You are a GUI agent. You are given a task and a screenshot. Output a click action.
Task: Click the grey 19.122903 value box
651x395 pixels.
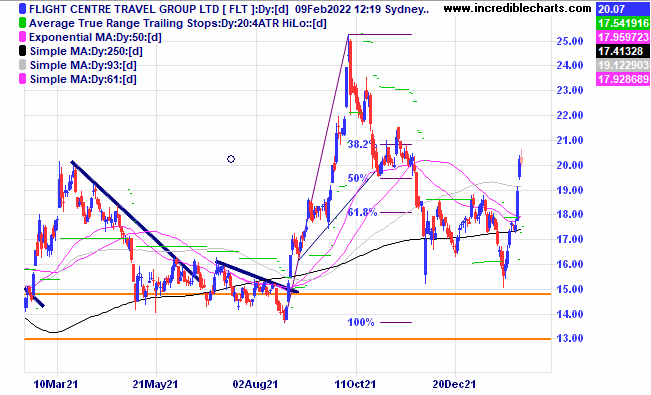(x=622, y=65)
